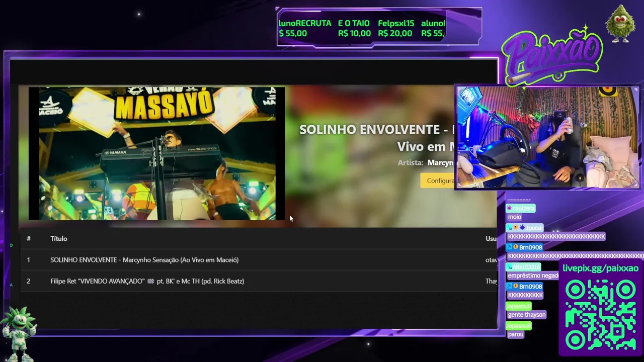Click the yellow Configura button
Screen dimensions: 644x362
[x=437, y=180]
